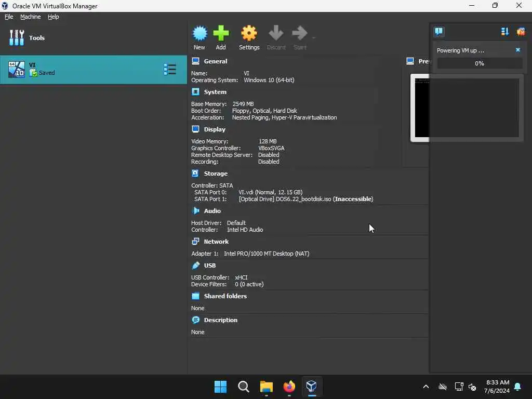This screenshot has height=399, width=532.
Task: Click the Description section icon
Action: click(195, 320)
